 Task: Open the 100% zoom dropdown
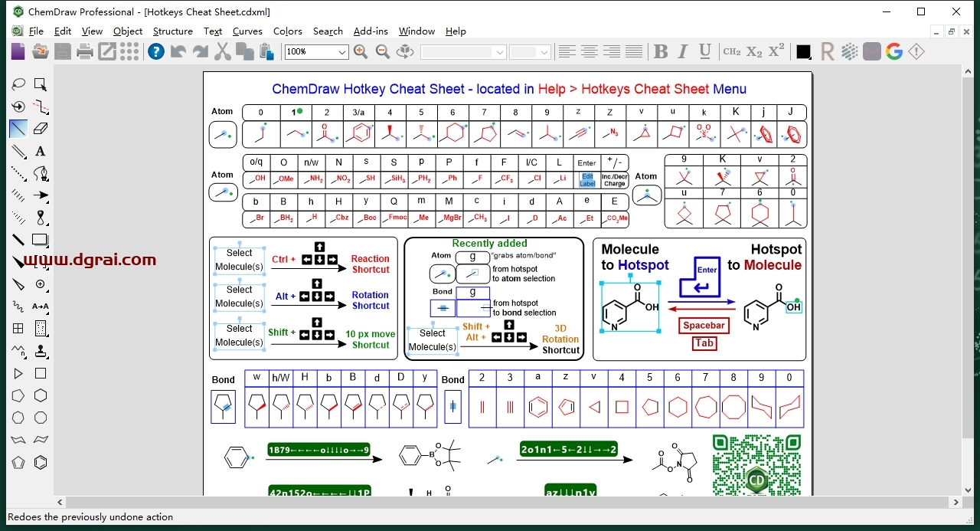coord(342,52)
